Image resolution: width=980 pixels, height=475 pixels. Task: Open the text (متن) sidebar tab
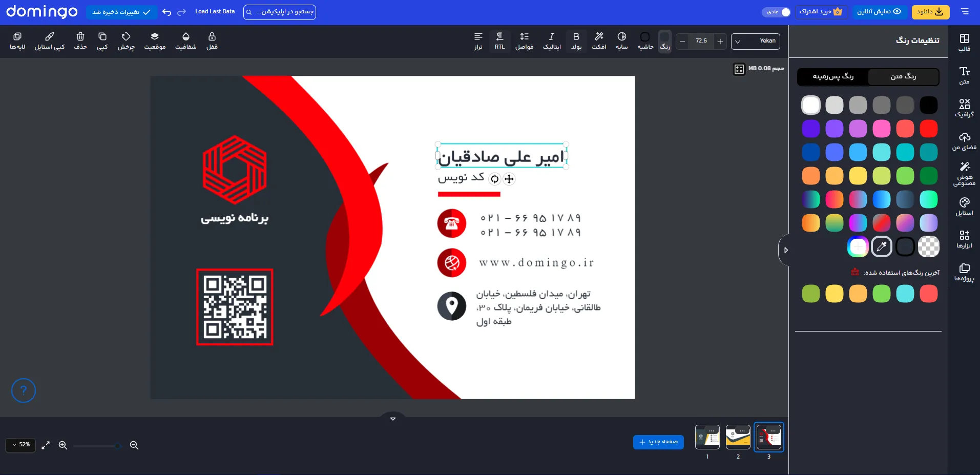click(x=964, y=75)
